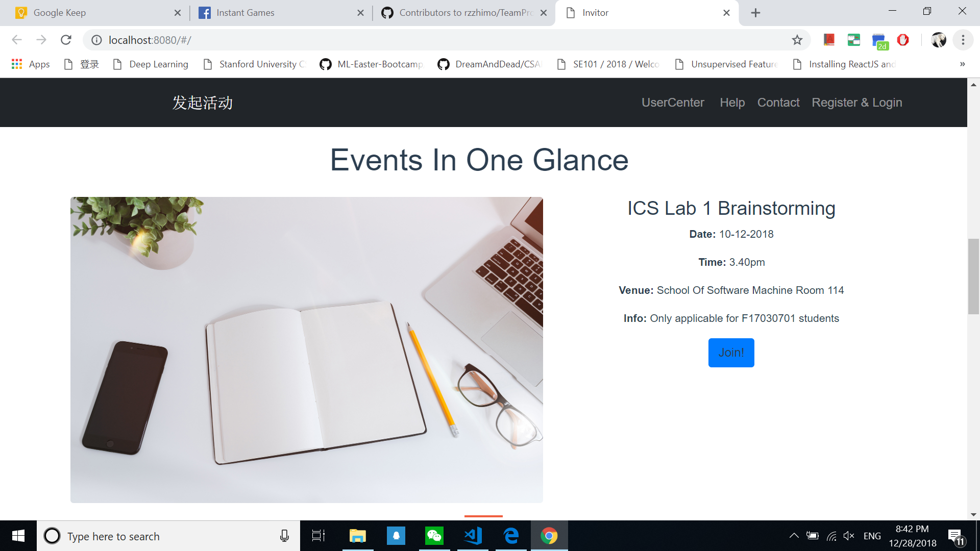Go to UserCenter in navbar
980x551 pixels.
(672, 103)
